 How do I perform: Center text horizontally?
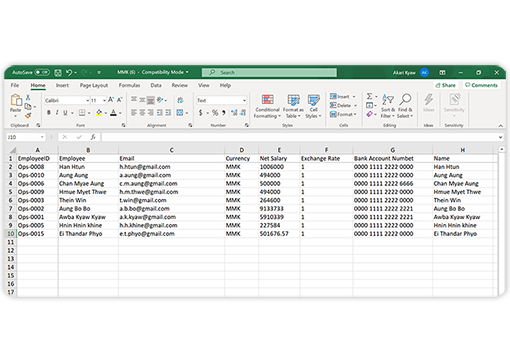(142, 113)
